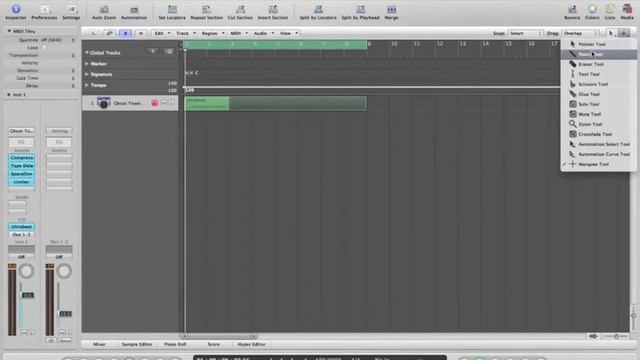Image resolution: width=640 pixels, height=360 pixels.
Task: Open the Hyper Editor tab
Action: [x=251, y=344]
